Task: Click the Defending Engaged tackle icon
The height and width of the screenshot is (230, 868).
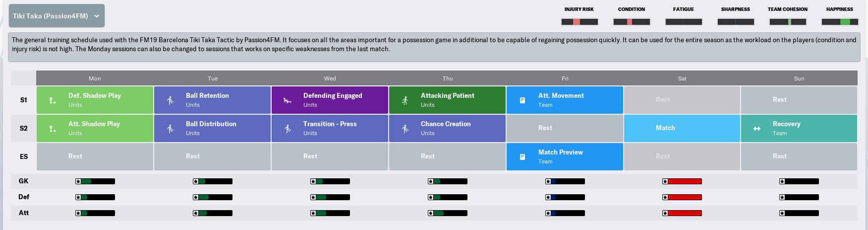Action: coord(288,100)
